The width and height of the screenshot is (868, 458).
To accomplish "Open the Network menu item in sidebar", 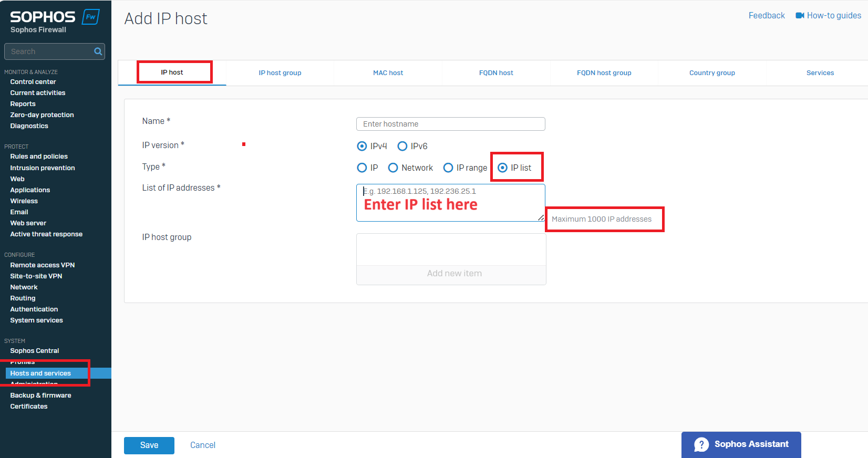I will 24,287.
